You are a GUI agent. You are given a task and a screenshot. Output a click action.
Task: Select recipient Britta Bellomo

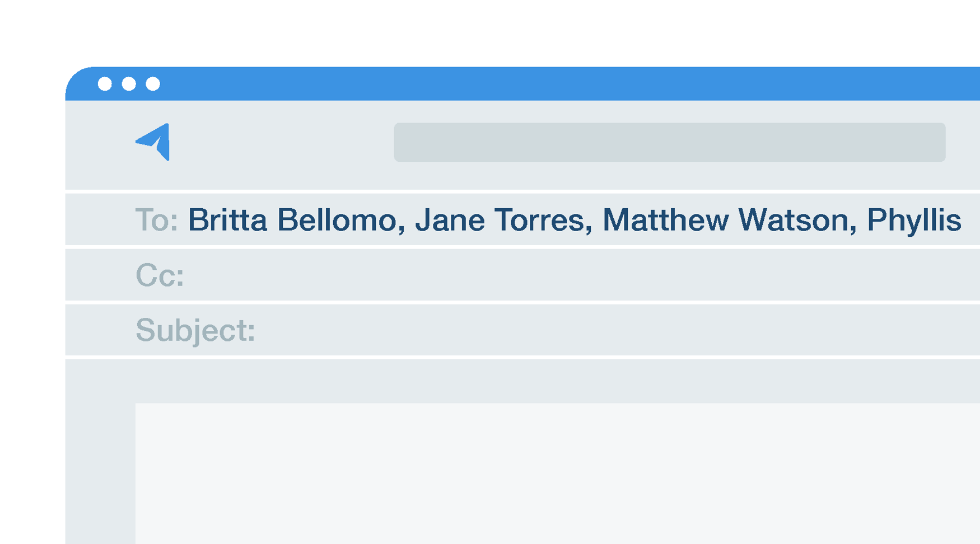click(291, 220)
